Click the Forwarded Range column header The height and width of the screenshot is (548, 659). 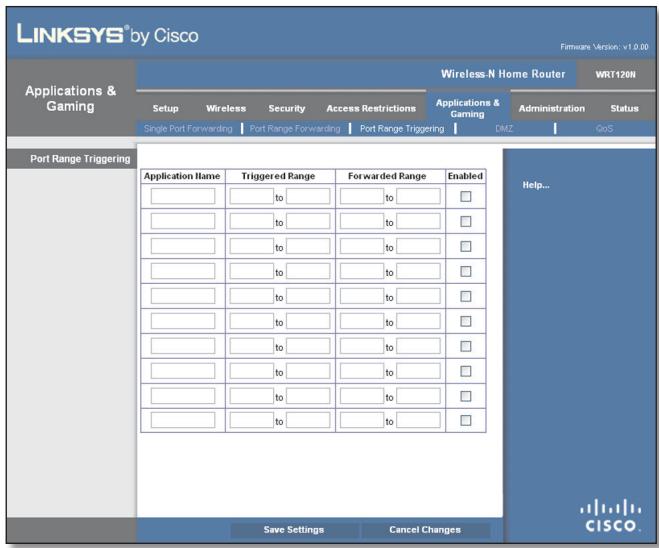click(x=387, y=176)
